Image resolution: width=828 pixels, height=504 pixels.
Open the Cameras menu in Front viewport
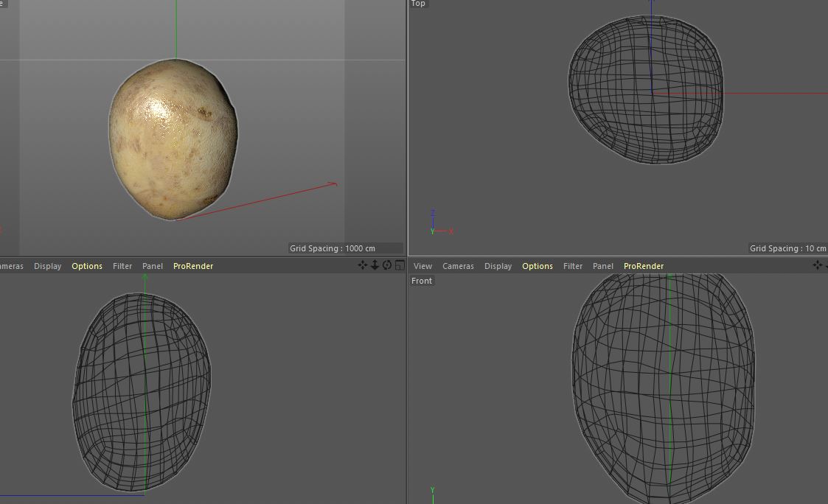[458, 266]
